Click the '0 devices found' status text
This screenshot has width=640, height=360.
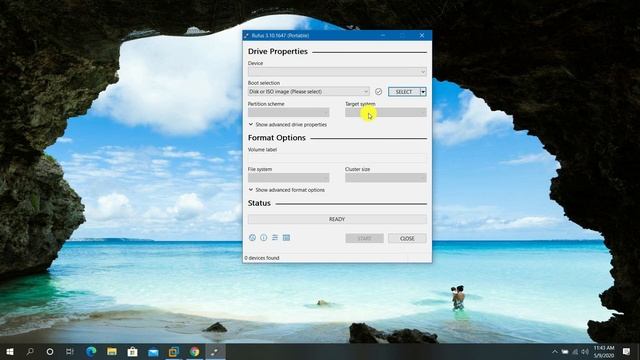262,258
